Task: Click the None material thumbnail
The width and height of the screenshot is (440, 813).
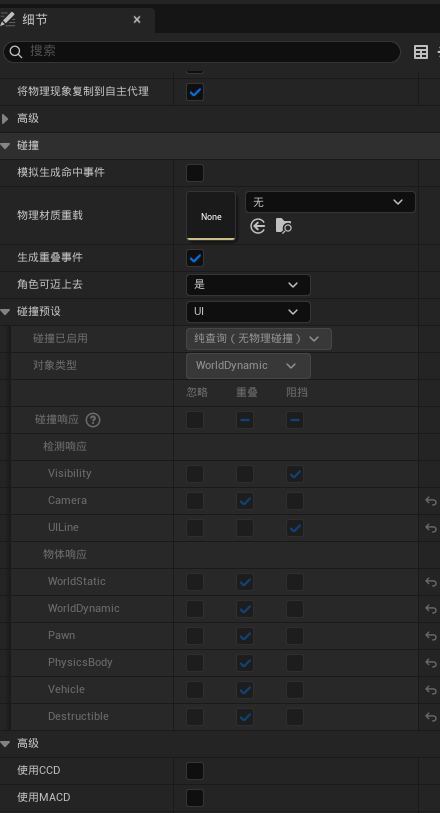Action: (x=211, y=216)
